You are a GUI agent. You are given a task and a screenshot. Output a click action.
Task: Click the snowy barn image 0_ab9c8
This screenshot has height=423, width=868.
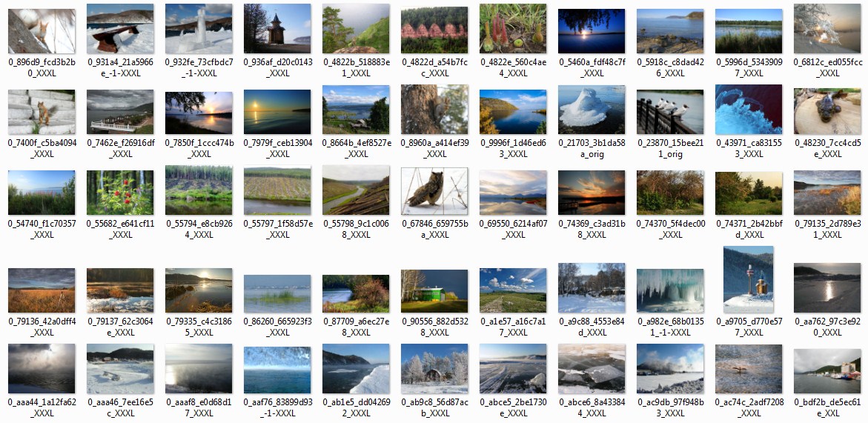click(x=434, y=368)
